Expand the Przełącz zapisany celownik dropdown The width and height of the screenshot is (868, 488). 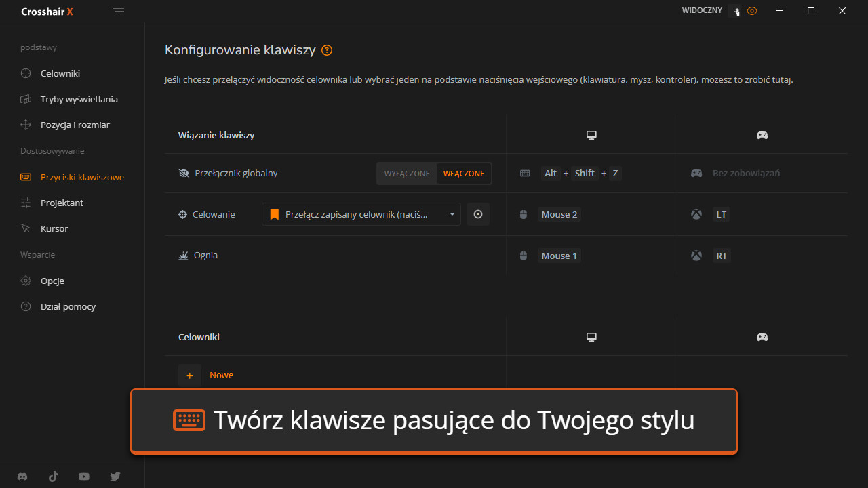361,214
